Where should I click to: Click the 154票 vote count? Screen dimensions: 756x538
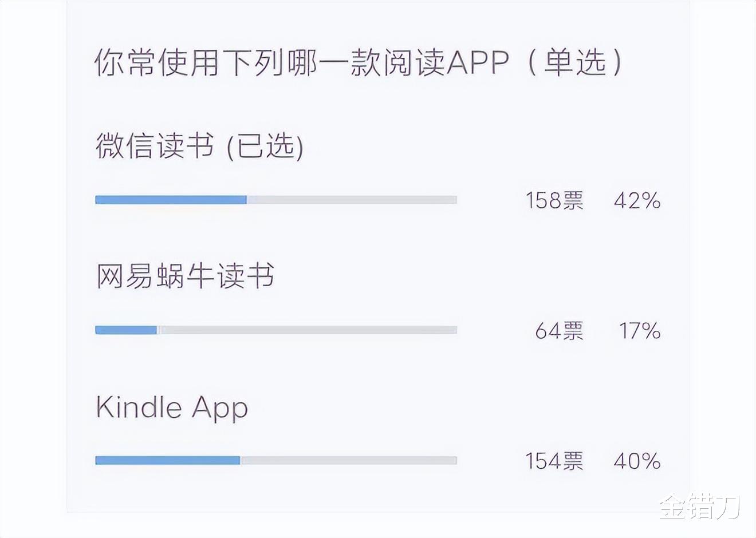point(556,460)
